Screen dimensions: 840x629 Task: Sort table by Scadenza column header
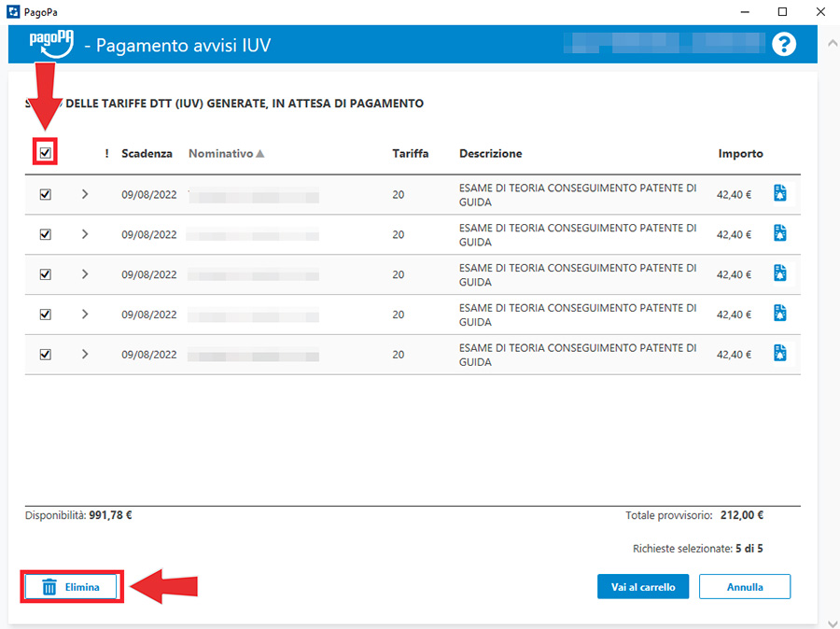147,153
